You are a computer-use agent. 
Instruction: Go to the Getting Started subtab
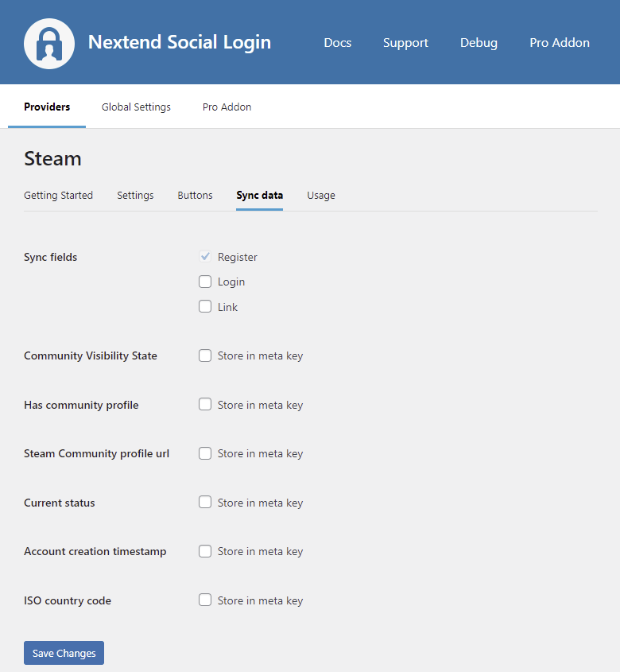58,196
